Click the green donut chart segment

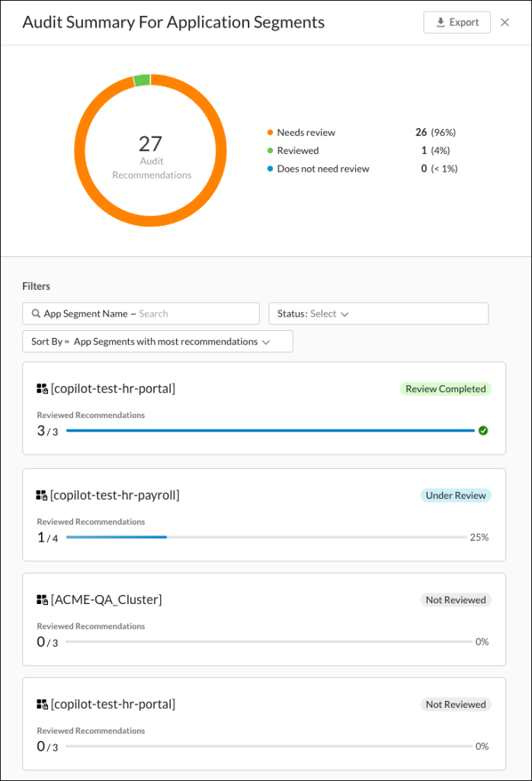tap(142, 80)
